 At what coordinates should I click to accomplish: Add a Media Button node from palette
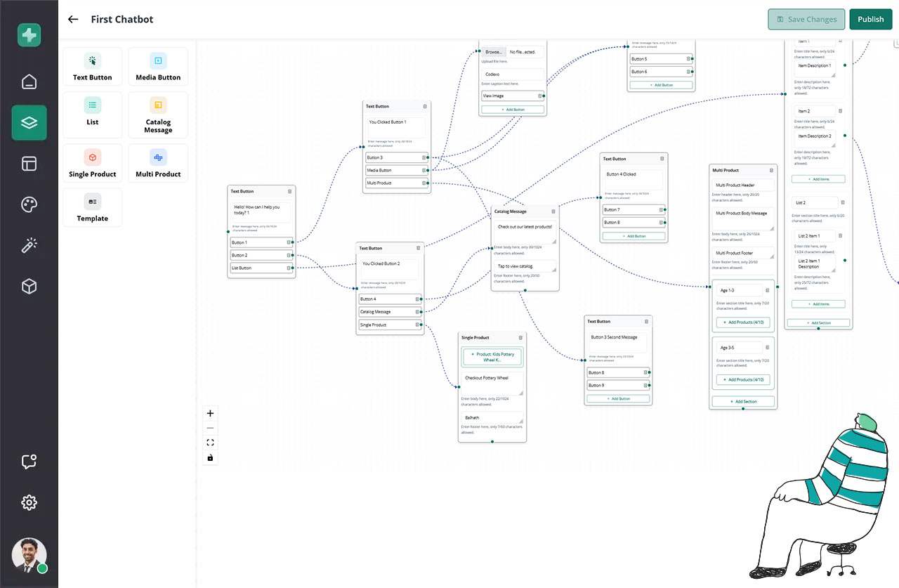coord(158,67)
